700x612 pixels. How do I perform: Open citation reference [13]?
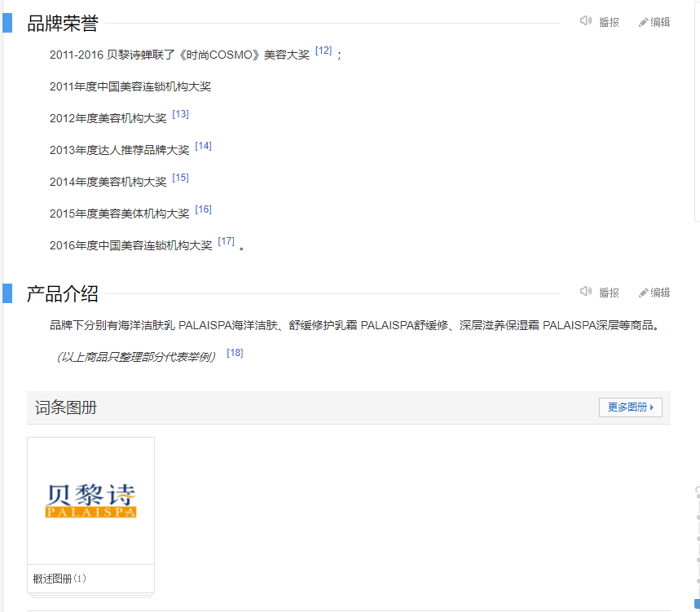pos(180,114)
